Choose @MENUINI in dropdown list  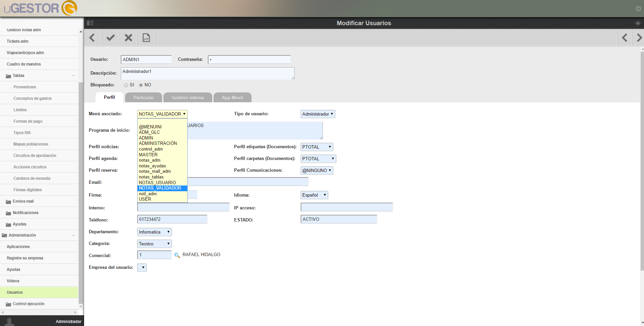point(162,127)
